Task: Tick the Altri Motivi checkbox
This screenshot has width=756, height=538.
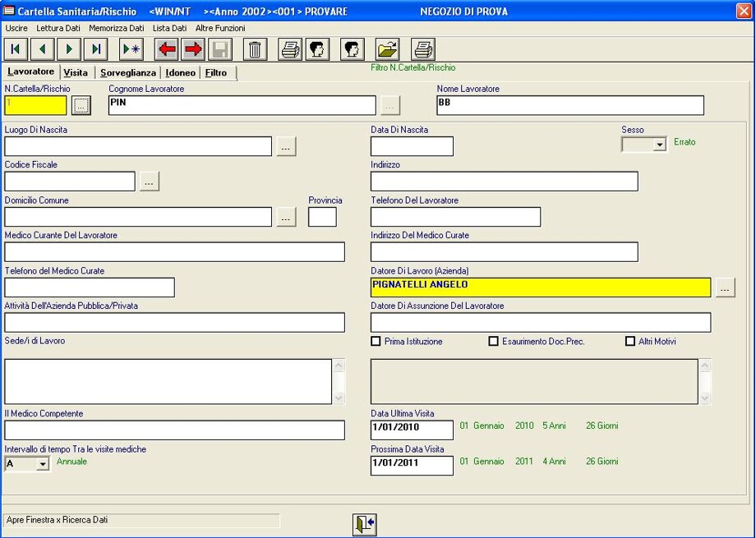Action: tap(631, 342)
